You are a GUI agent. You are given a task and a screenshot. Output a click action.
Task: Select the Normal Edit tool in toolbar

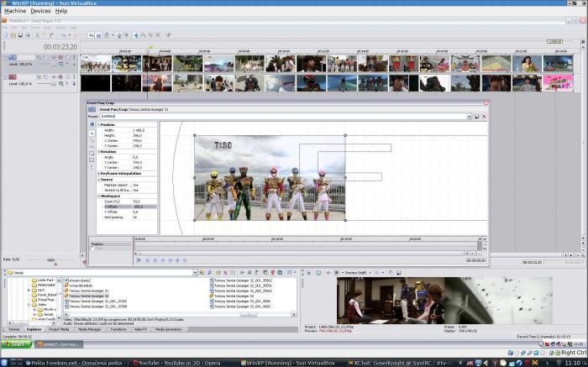tap(136, 35)
